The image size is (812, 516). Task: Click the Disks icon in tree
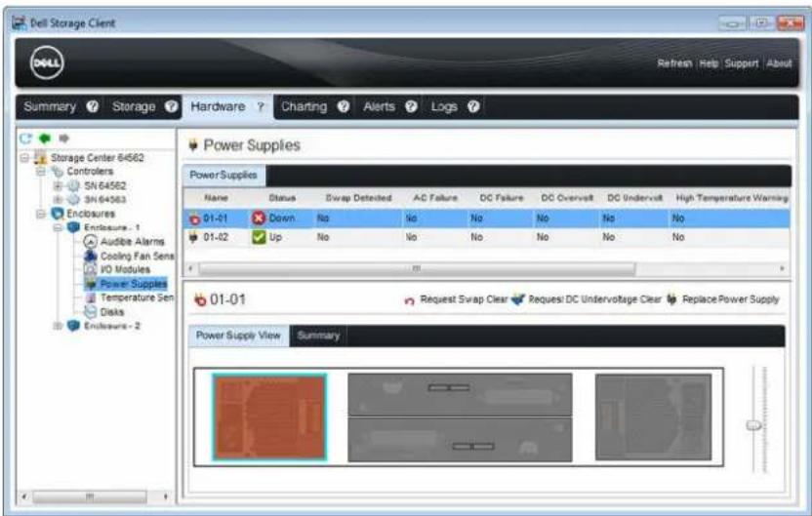pos(91,311)
